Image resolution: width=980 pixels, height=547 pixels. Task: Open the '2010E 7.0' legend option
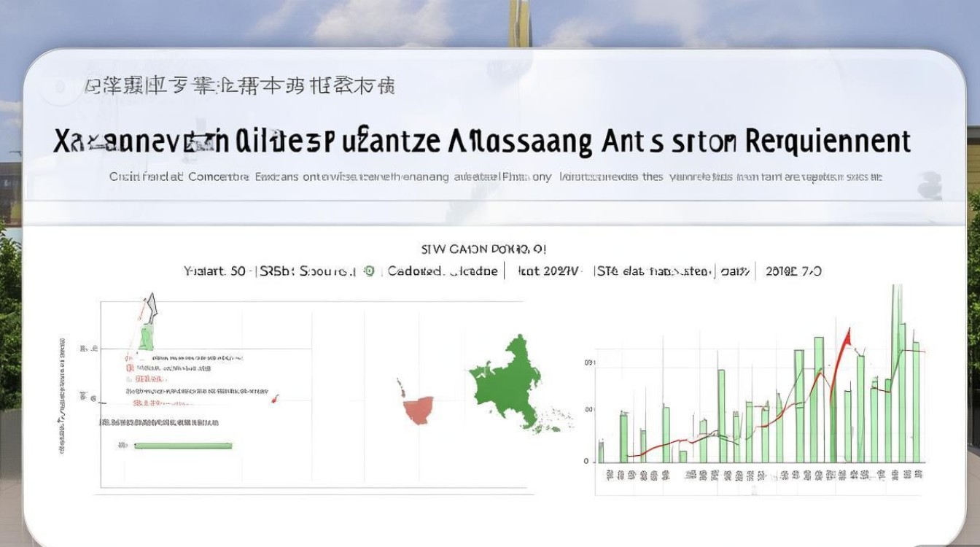pos(793,271)
